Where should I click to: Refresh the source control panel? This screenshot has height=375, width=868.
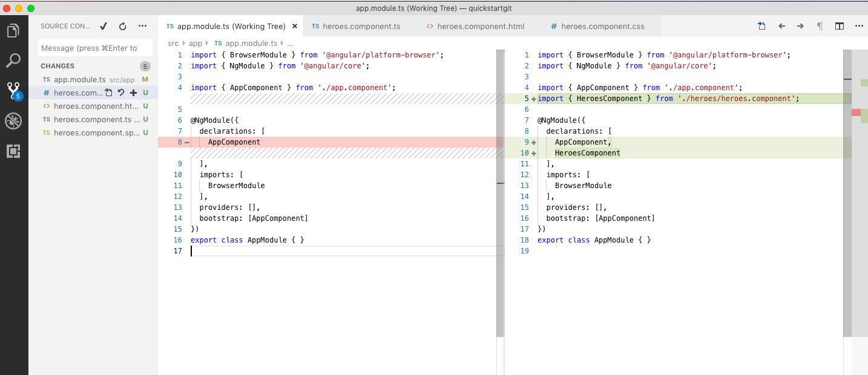[x=123, y=26]
